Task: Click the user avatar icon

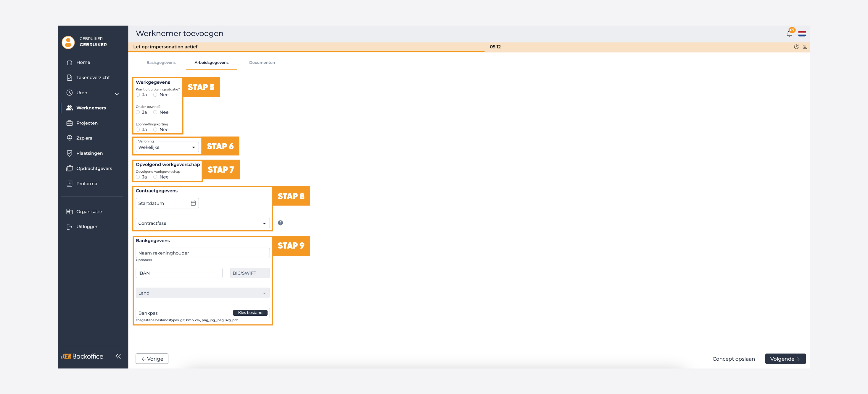Action: pos(68,43)
